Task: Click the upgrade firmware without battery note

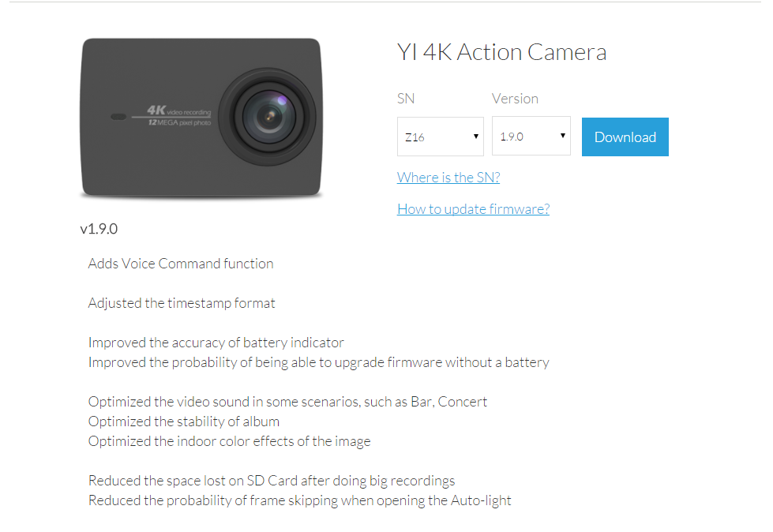Action: coord(318,362)
